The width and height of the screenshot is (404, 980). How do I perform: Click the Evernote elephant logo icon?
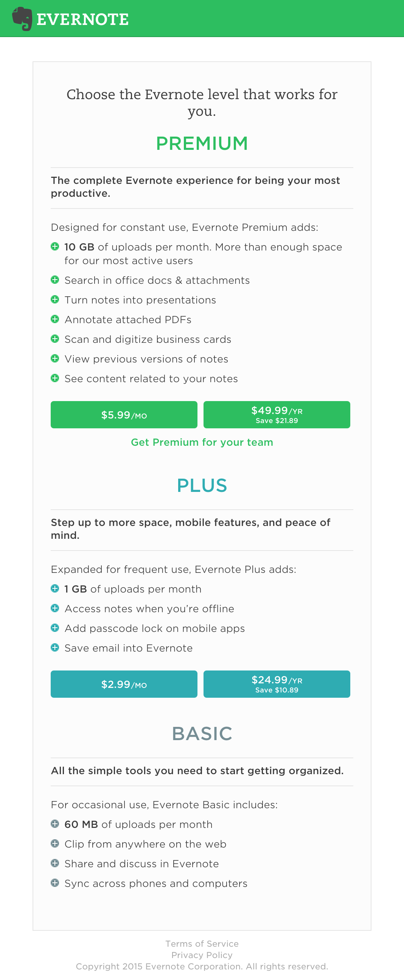[x=22, y=19]
